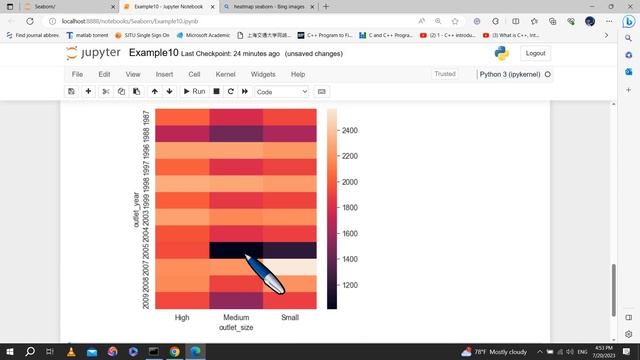
Task: Click the Logout button
Action: point(535,53)
